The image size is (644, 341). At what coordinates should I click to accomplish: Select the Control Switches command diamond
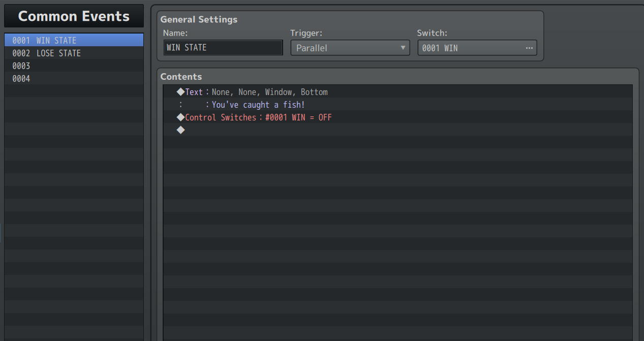tap(180, 117)
